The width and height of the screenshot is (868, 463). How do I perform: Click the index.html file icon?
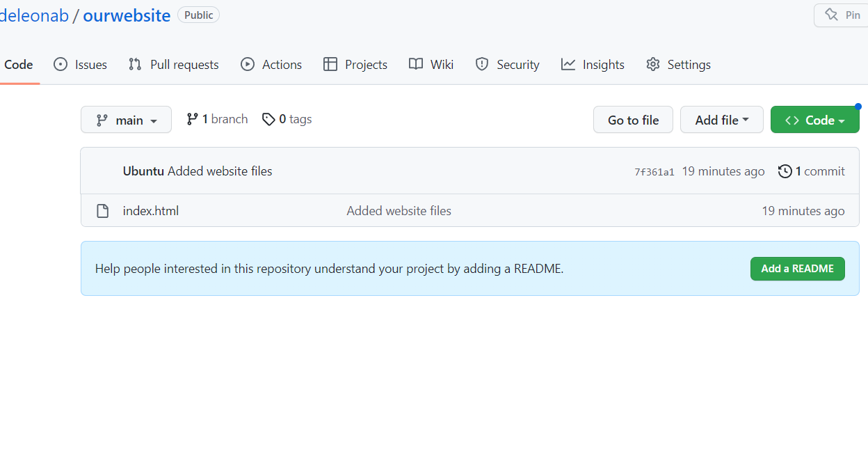103,211
